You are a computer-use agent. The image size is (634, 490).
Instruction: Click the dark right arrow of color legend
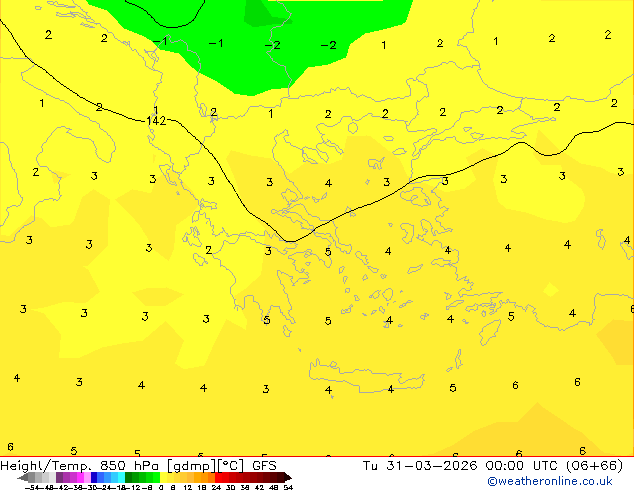(288, 477)
